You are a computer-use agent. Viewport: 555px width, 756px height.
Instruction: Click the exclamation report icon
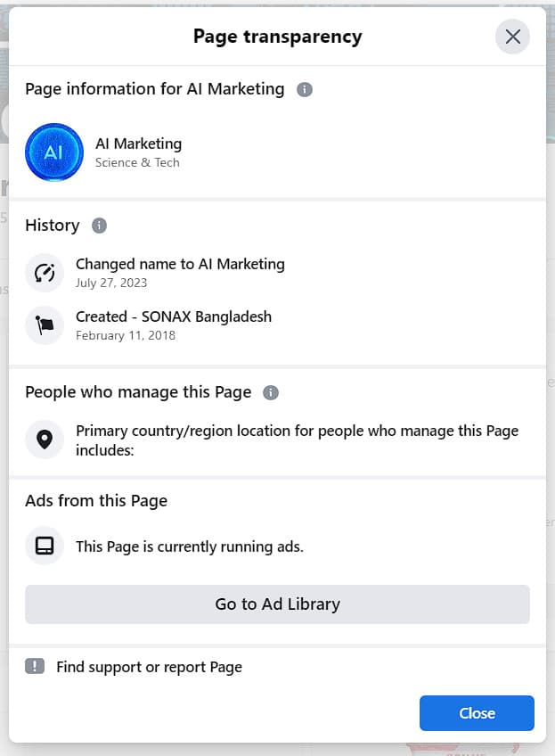click(35, 666)
